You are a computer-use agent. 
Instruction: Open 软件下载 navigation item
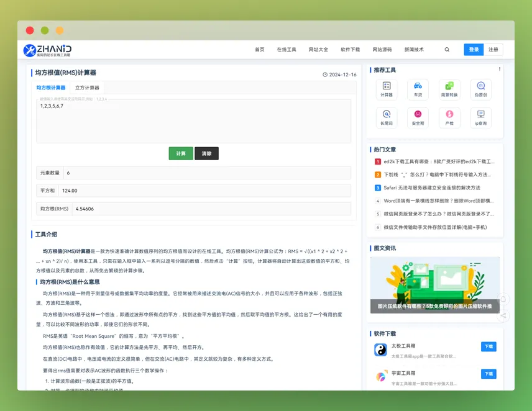350,50
